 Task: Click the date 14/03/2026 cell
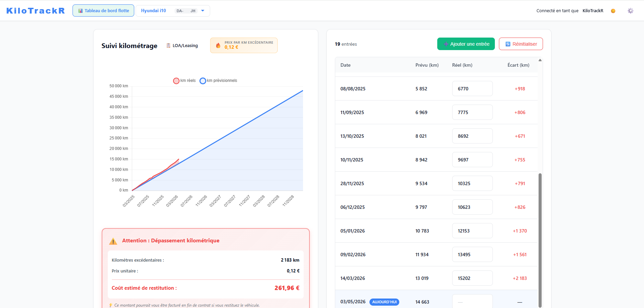tap(353, 278)
